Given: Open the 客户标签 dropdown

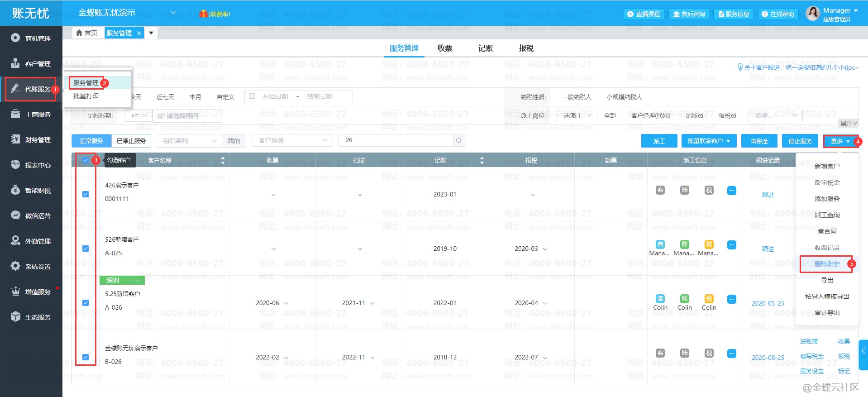Looking at the screenshot, I should [292, 140].
